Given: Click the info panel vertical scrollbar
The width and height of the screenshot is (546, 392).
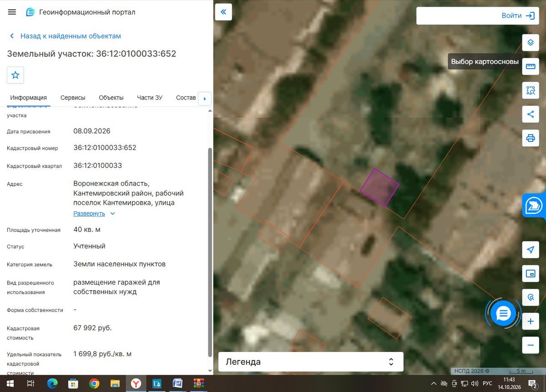Looking at the screenshot, I should 209,252.
